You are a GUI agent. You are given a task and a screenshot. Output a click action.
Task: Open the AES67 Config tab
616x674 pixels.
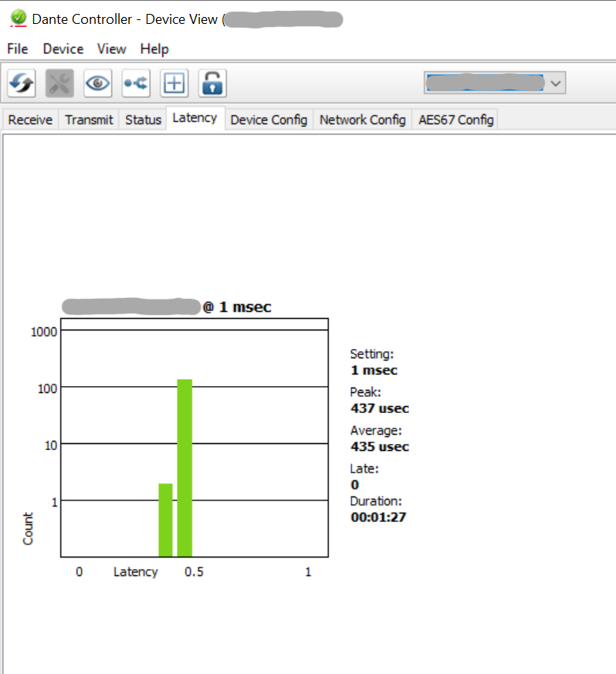(456, 120)
